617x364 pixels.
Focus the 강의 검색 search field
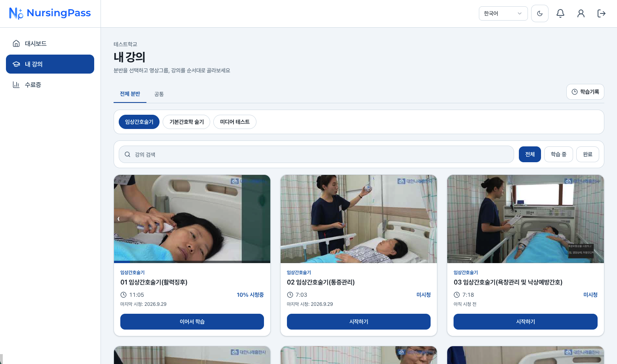pos(316,154)
